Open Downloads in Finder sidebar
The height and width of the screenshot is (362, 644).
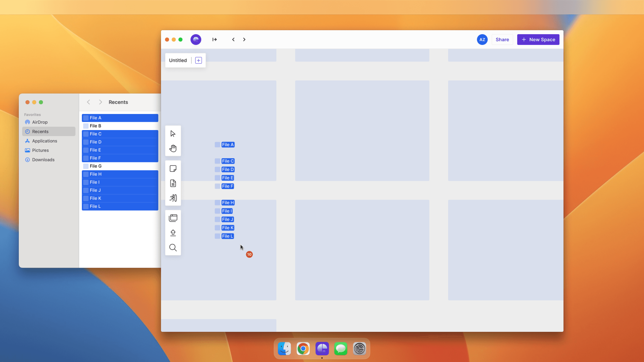coord(43,160)
